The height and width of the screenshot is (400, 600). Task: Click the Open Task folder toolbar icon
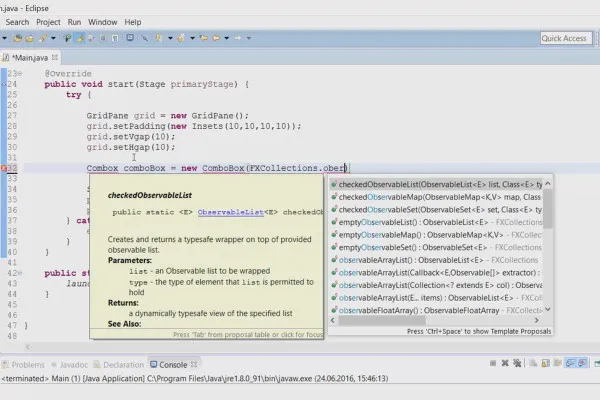click(29, 38)
